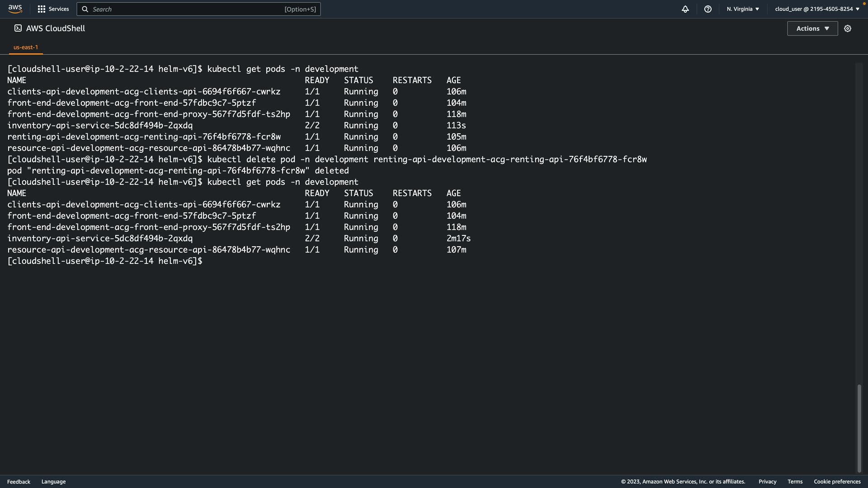Open the Services grid menu icon

click(41, 9)
